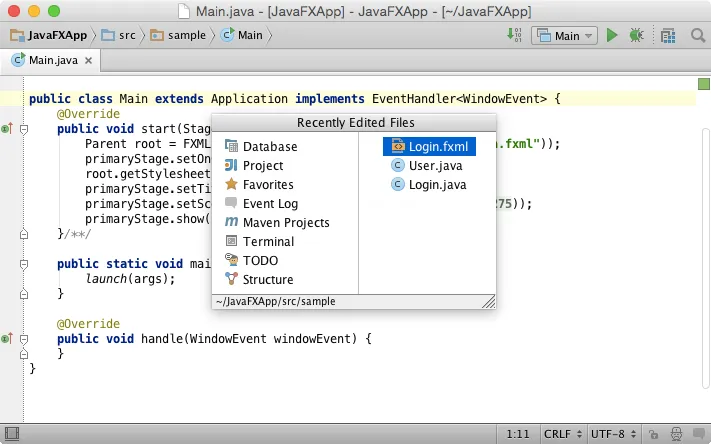Viewport: 711px width, 444px height.
Task: Click the ~/JavaFXApp/src/sample path text
Action: point(276,302)
